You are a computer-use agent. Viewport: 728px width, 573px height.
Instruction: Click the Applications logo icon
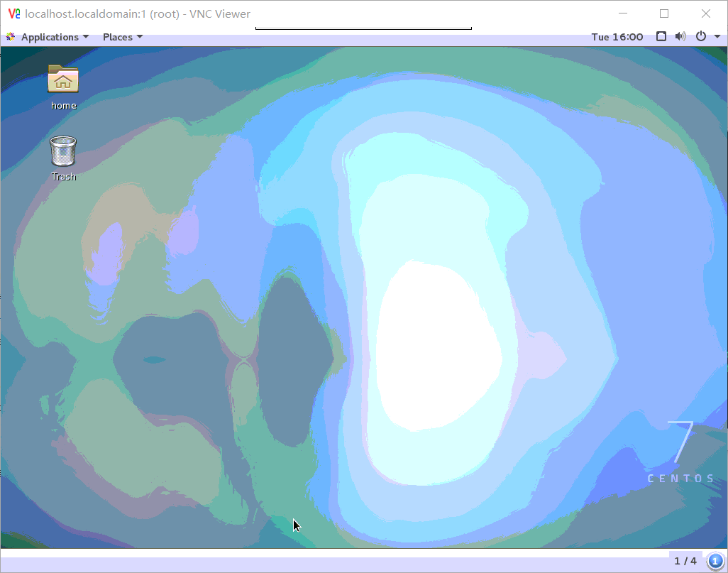[11, 37]
